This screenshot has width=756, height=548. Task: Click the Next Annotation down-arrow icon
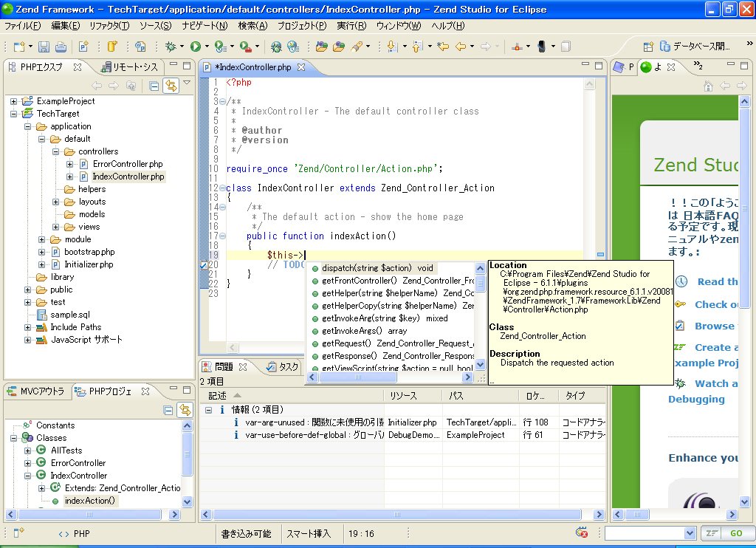[392, 47]
